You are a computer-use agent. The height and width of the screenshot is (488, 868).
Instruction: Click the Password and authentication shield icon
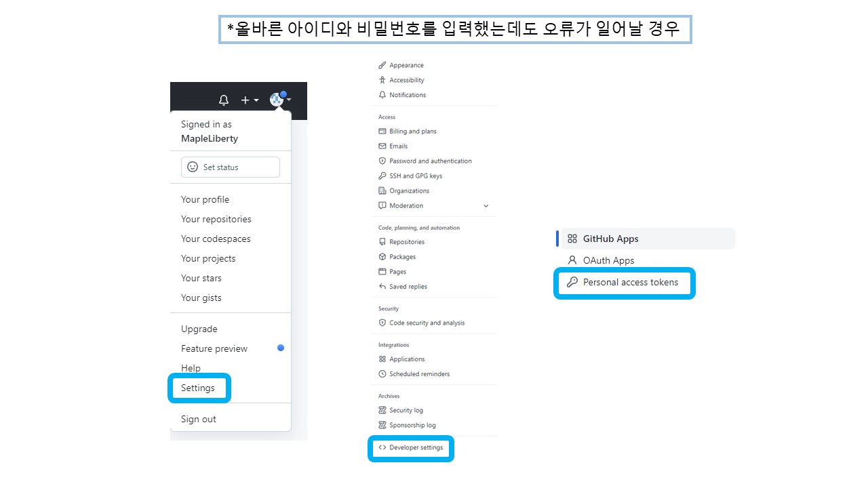click(382, 161)
